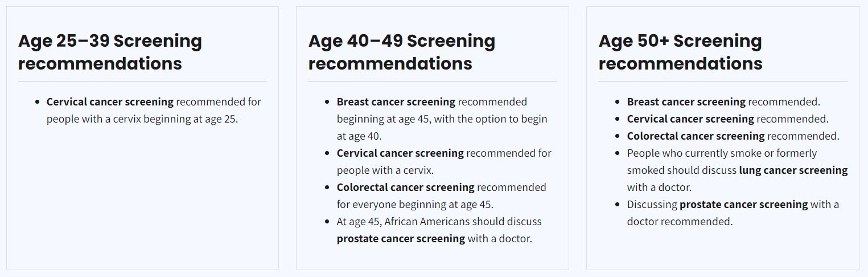Click 'with a doctor.' under lung cancer screening
This screenshot has height=277, width=868.
[660, 188]
